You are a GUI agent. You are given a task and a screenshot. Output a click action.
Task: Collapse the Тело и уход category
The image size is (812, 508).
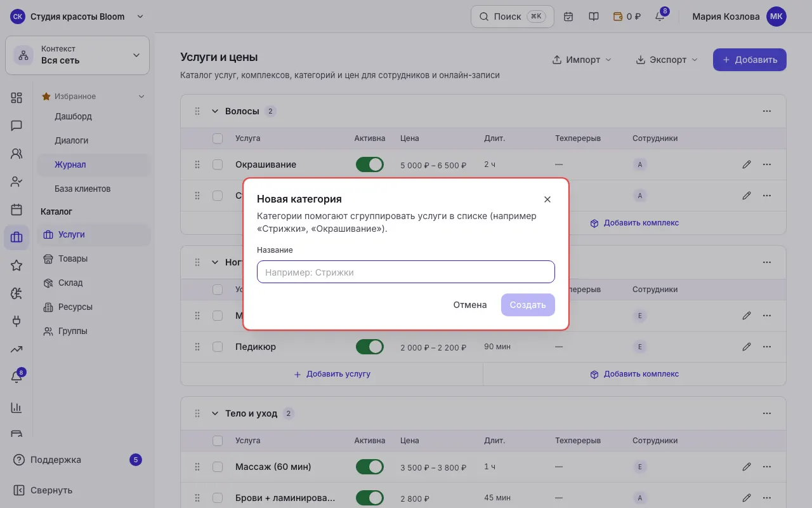click(x=214, y=413)
